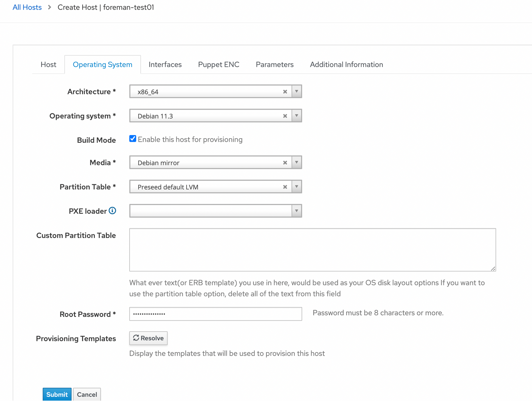Click the All Hosts breadcrumb link

pos(27,7)
